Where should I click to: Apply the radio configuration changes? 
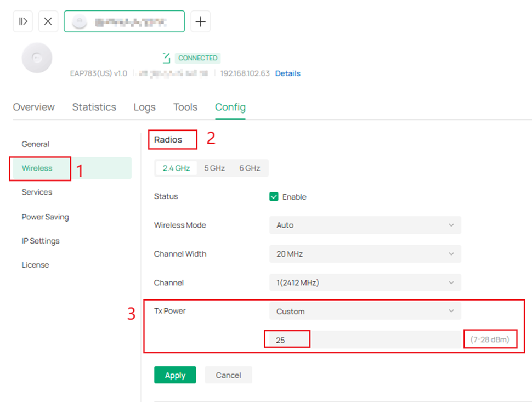(175, 375)
